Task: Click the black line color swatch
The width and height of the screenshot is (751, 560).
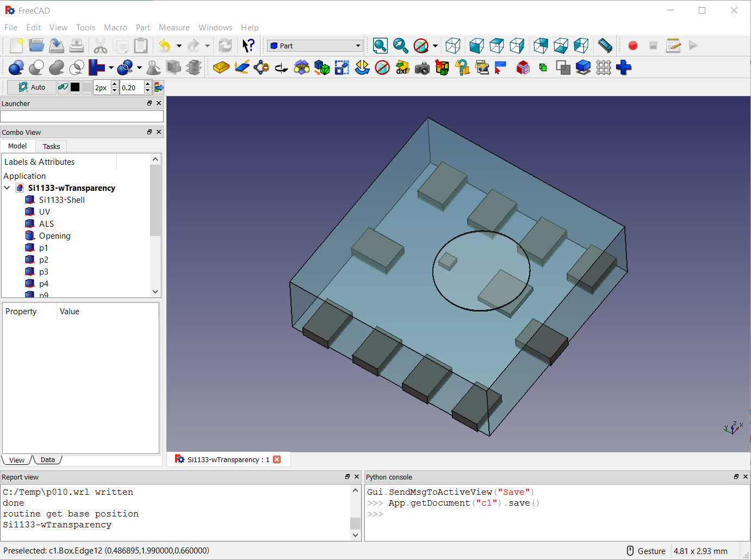Action: tap(75, 87)
